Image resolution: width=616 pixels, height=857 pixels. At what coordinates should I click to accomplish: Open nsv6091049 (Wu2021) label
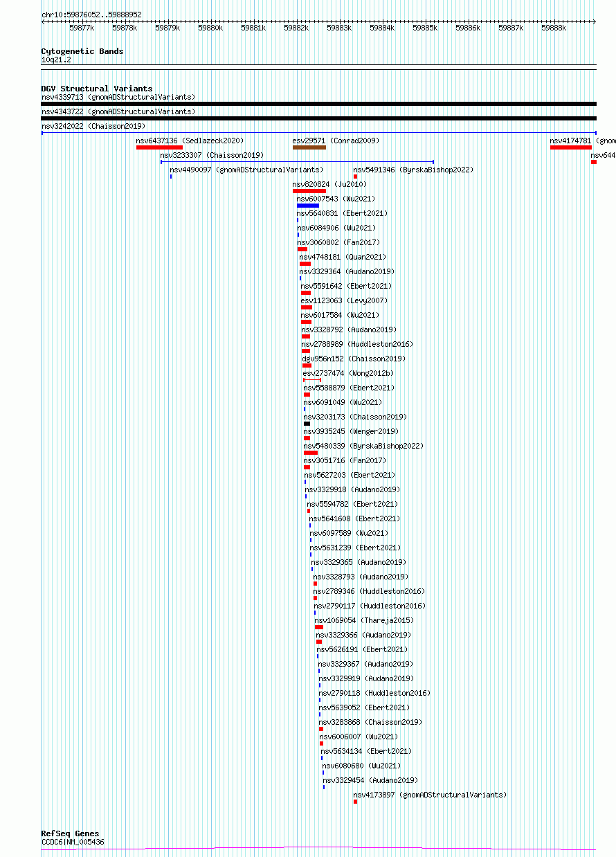pyautogui.click(x=343, y=402)
